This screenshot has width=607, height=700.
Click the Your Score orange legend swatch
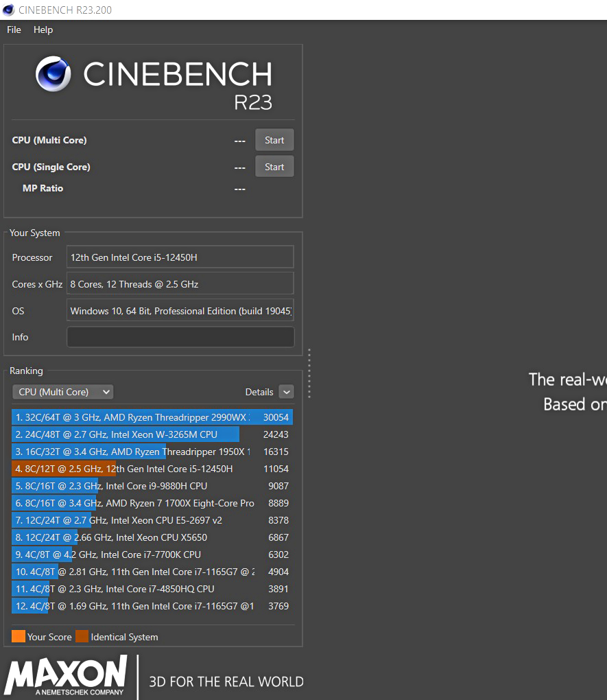point(19,636)
